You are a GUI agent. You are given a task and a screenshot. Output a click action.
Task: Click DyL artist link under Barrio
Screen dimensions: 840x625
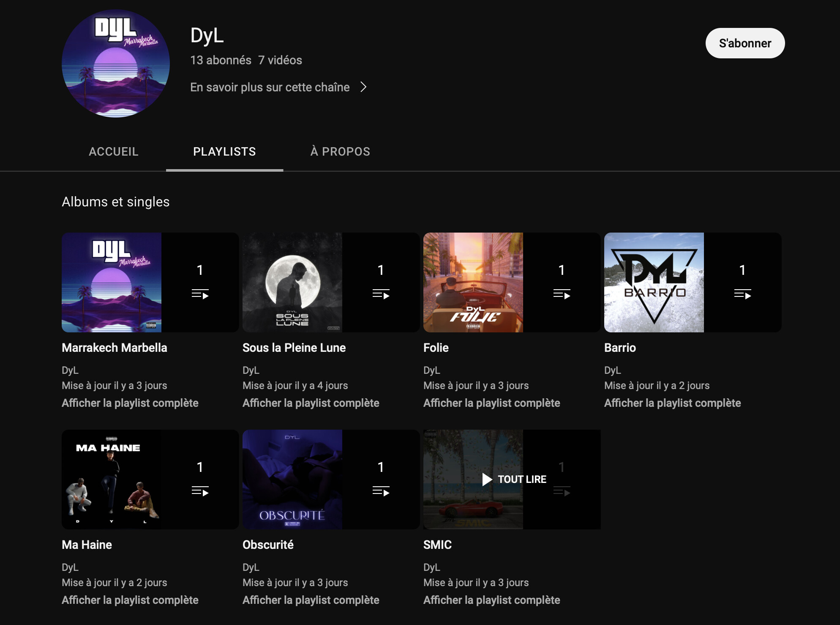point(613,370)
